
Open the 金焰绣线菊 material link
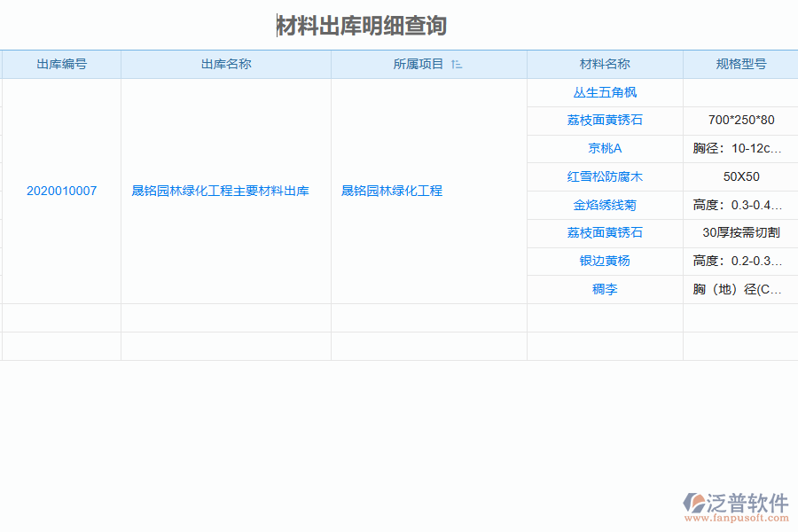tap(606, 205)
